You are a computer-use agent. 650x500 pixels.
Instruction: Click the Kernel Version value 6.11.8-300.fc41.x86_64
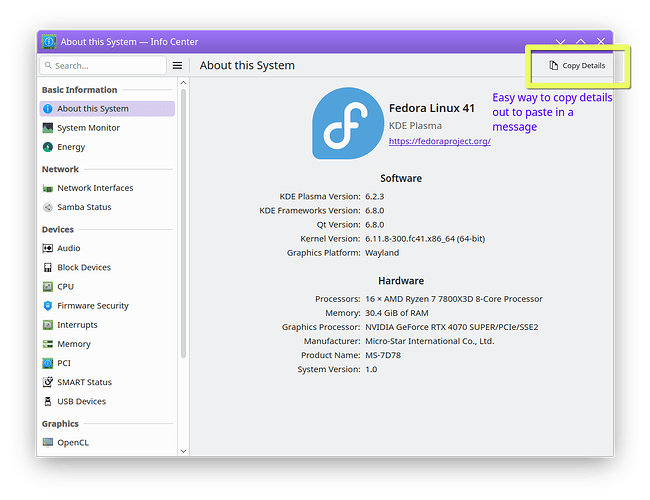click(x=425, y=239)
